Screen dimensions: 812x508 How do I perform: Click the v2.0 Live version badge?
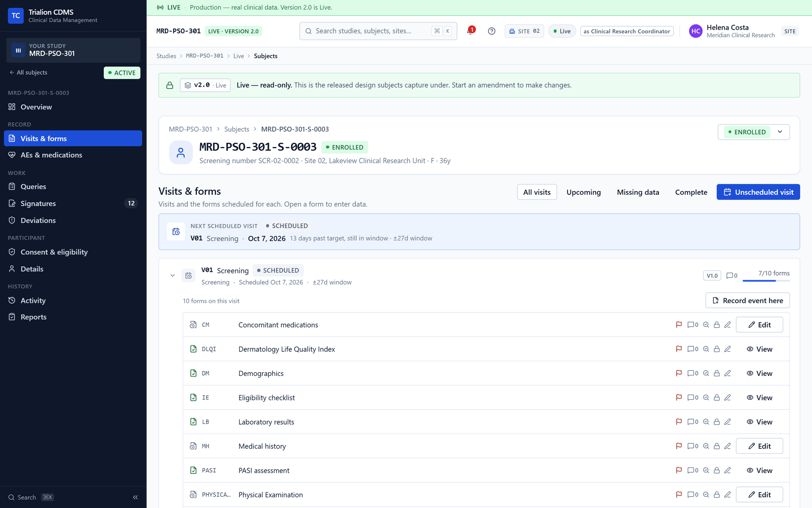205,85
